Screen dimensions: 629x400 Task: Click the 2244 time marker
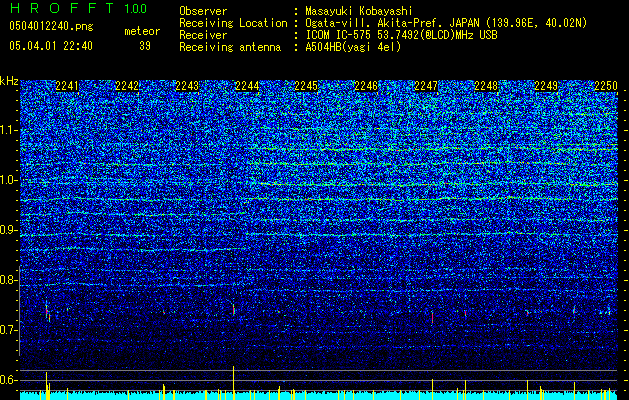coord(247,86)
